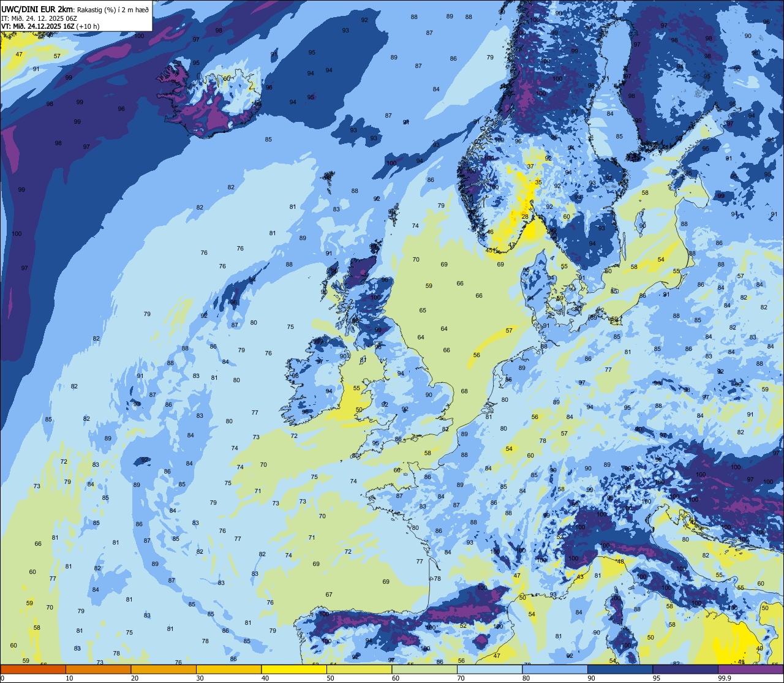Click the dark blue 90–95% legend swatch
The width and height of the screenshot is (784, 683).
pyautogui.click(x=620, y=669)
